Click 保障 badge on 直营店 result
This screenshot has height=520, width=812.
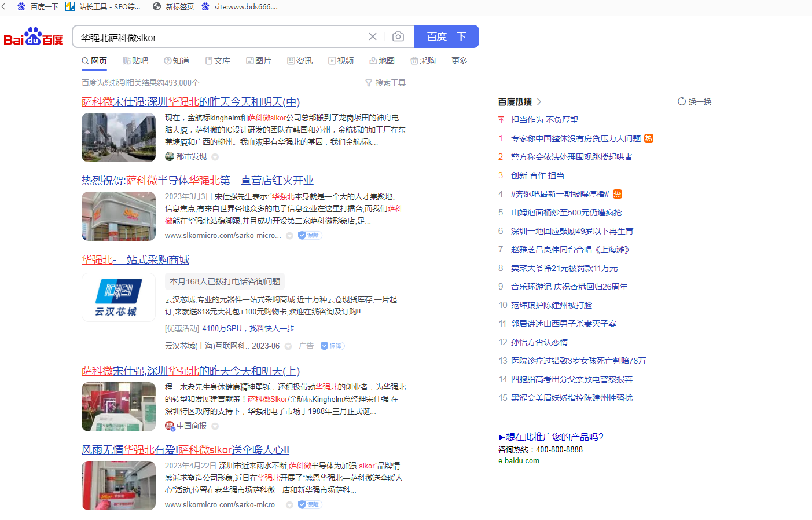[310, 235]
